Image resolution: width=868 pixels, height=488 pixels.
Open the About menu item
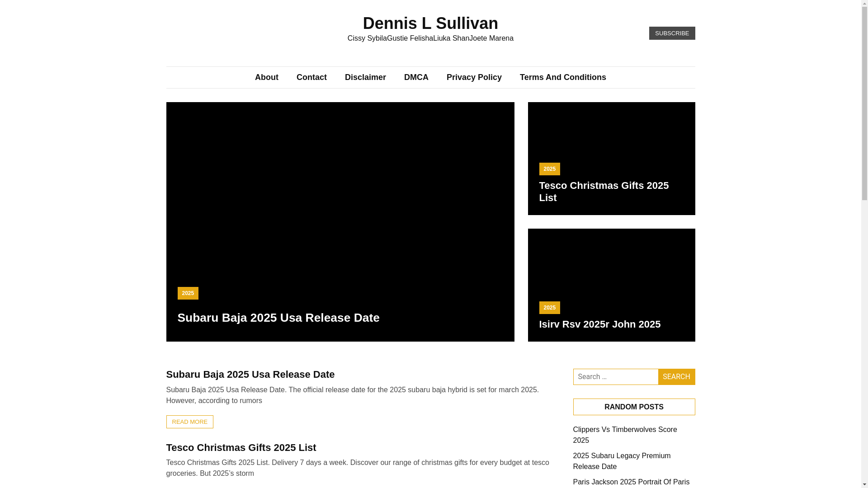pyautogui.click(x=267, y=77)
